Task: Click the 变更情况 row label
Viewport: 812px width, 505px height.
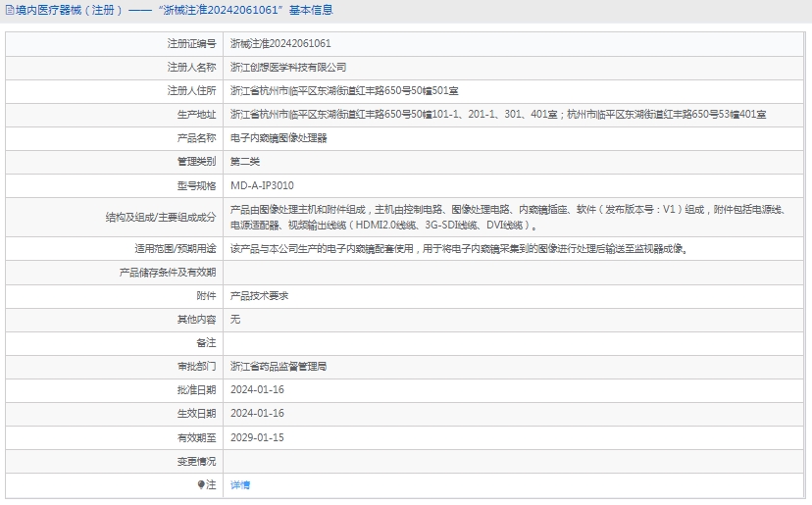Action: tap(195, 461)
